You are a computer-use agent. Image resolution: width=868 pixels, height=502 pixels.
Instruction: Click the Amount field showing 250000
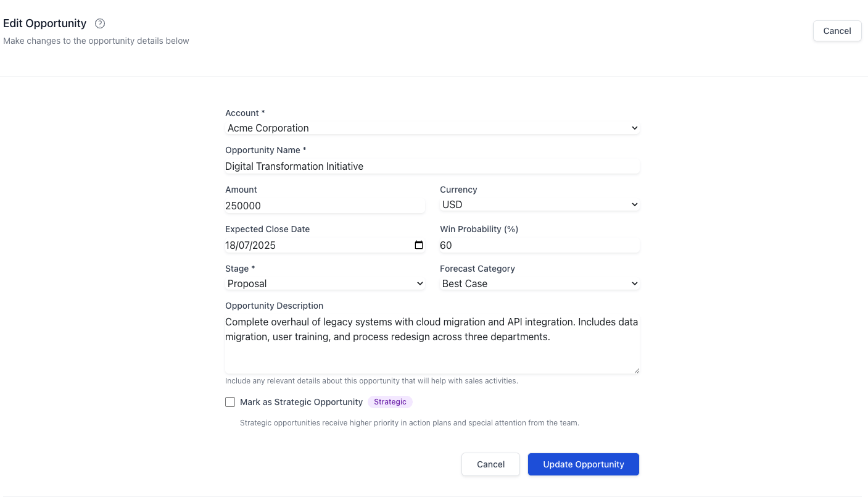pos(324,206)
